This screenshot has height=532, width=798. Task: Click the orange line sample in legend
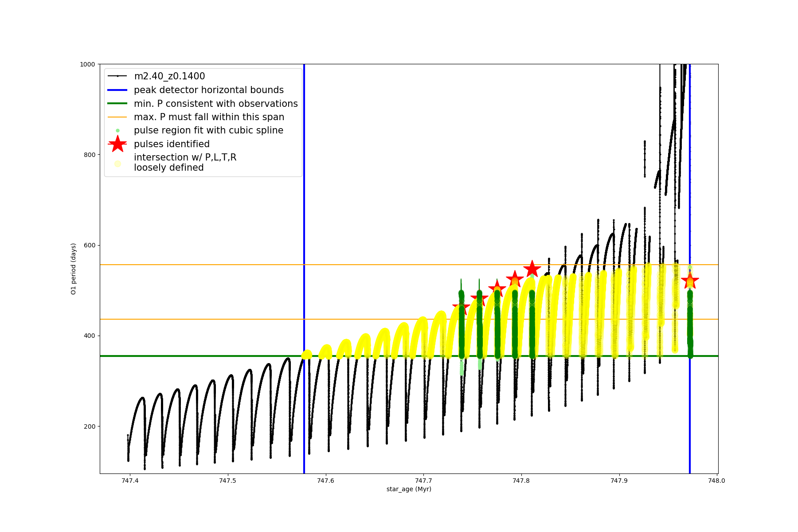[x=117, y=117]
